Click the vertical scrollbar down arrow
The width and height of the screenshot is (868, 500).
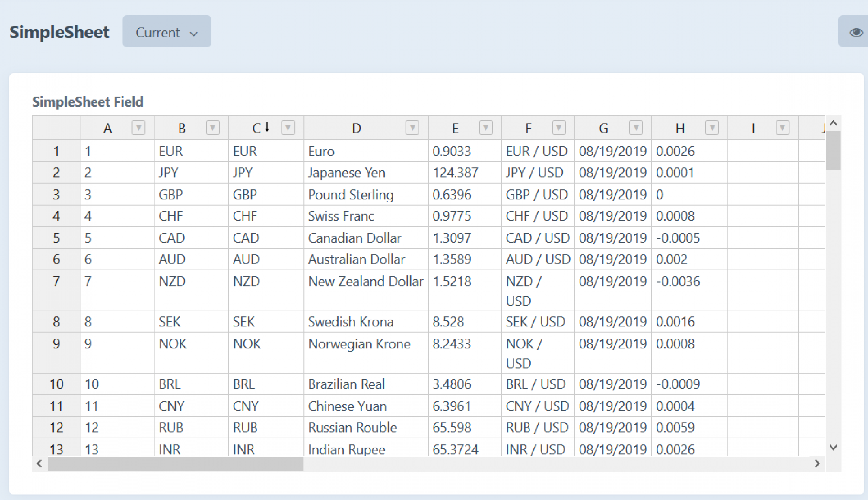pyautogui.click(x=833, y=448)
